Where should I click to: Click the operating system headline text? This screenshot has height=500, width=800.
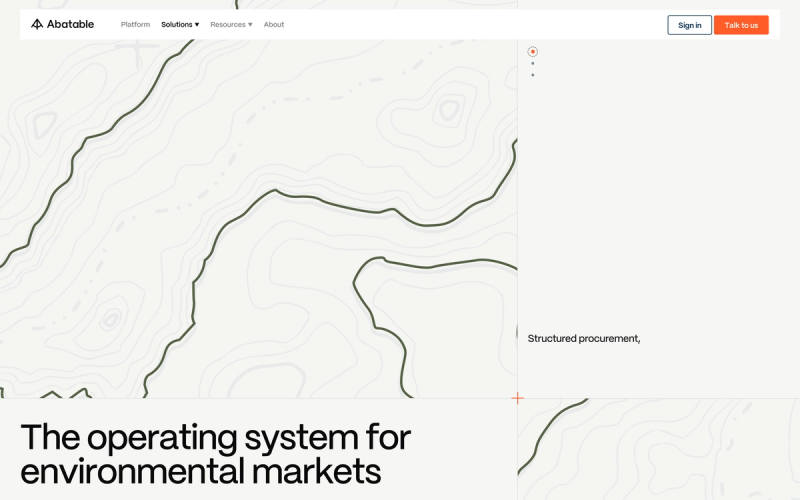pyautogui.click(x=216, y=437)
